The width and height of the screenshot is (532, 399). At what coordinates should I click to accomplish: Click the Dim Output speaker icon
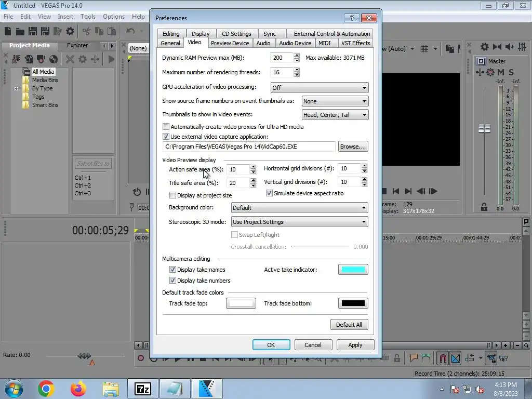coord(509,47)
